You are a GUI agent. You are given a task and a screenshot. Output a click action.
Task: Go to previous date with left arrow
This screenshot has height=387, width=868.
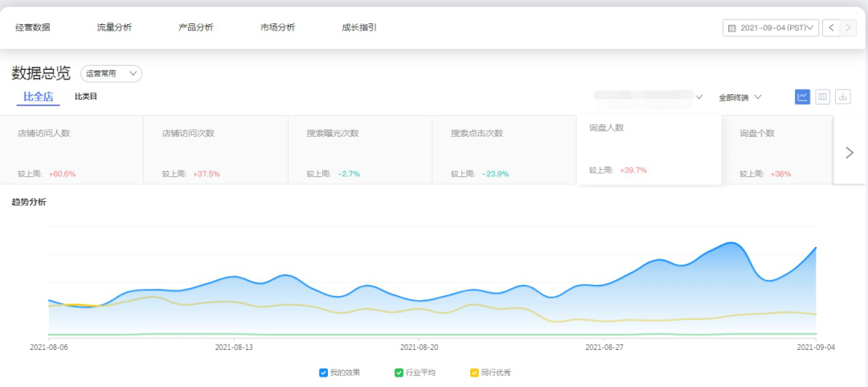pyautogui.click(x=831, y=27)
